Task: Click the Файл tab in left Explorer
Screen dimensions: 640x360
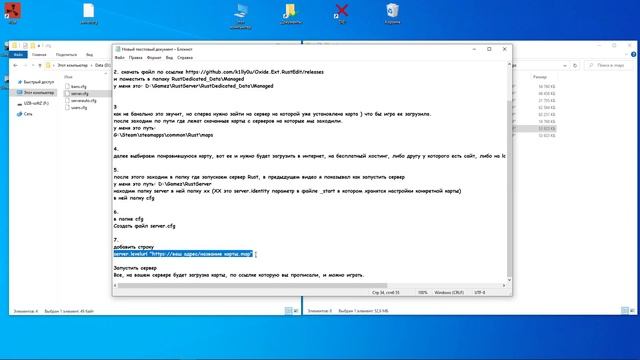Action: (x=18, y=54)
